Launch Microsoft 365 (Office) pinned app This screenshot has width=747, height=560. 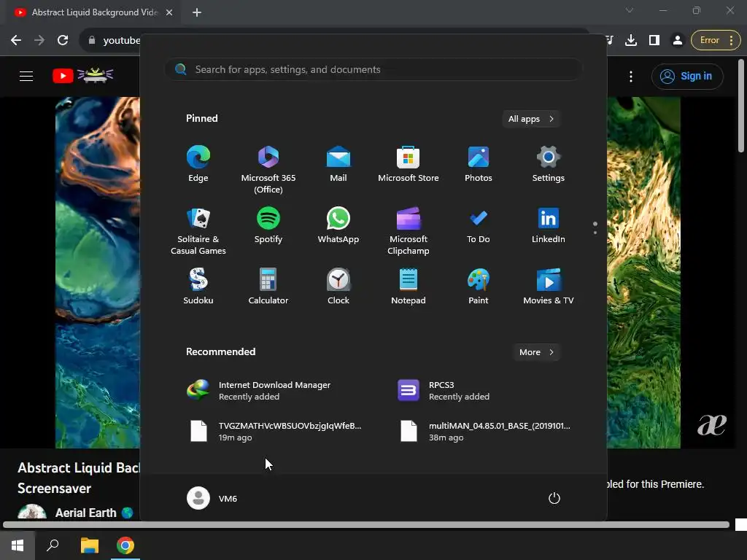pyautogui.click(x=268, y=169)
